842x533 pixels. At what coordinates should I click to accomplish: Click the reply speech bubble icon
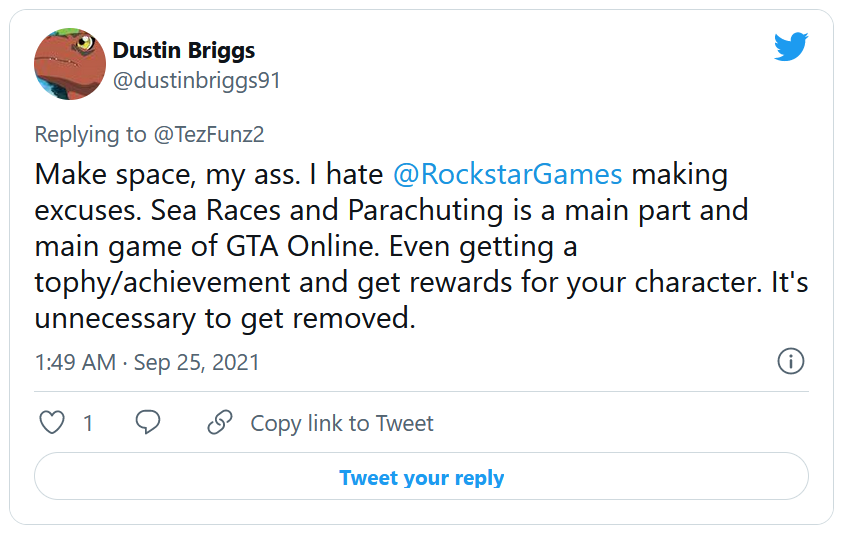pyautogui.click(x=148, y=423)
